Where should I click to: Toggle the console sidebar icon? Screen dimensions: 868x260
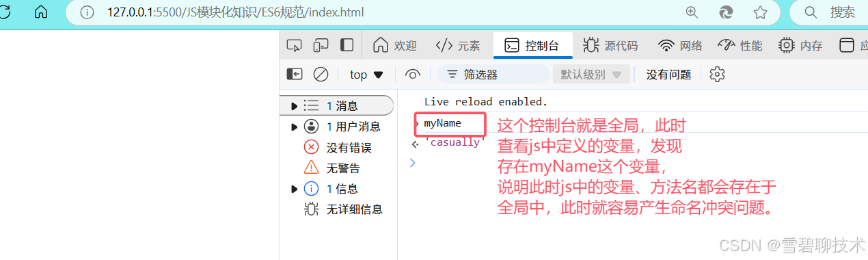coord(295,74)
